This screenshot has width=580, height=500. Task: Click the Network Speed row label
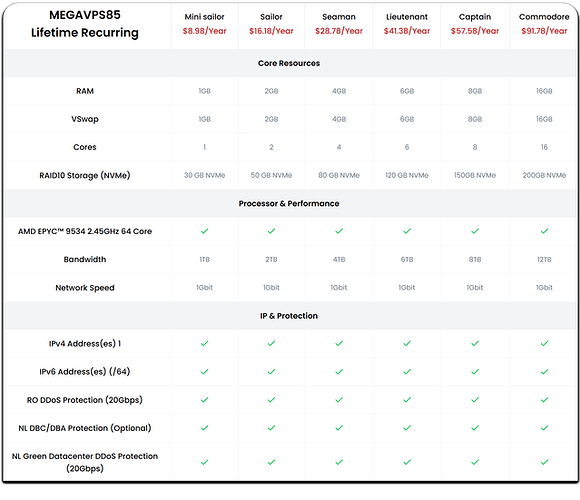[x=85, y=288]
